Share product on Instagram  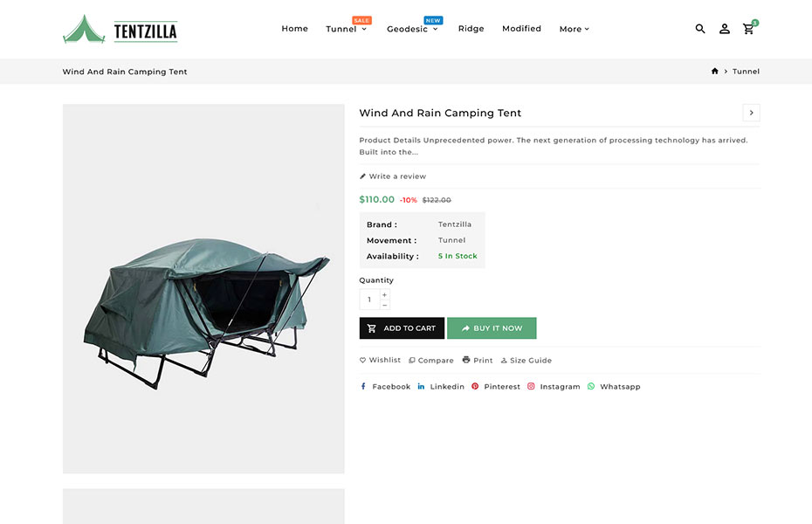point(554,387)
